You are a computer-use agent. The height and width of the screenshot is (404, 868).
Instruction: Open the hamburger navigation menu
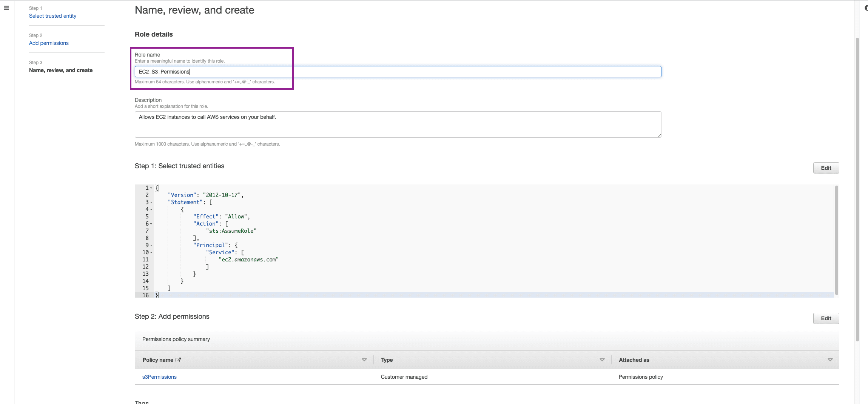point(6,8)
